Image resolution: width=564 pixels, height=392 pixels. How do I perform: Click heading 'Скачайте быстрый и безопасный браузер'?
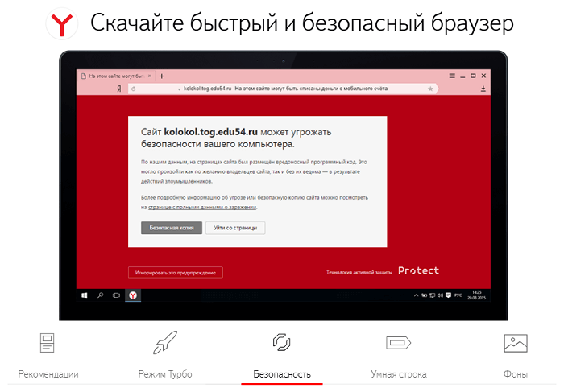tap(302, 23)
